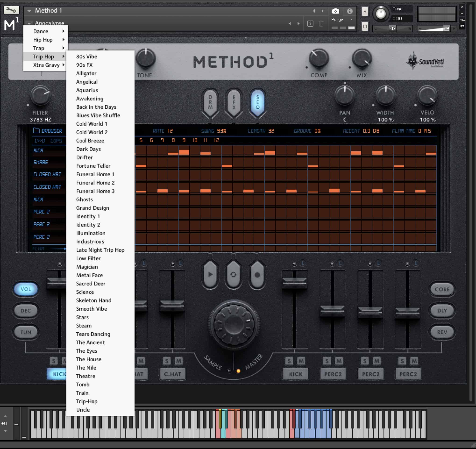The image size is (476, 449).
Task: Toggle the Kontakt mute M button
Action: pos(365,26)
